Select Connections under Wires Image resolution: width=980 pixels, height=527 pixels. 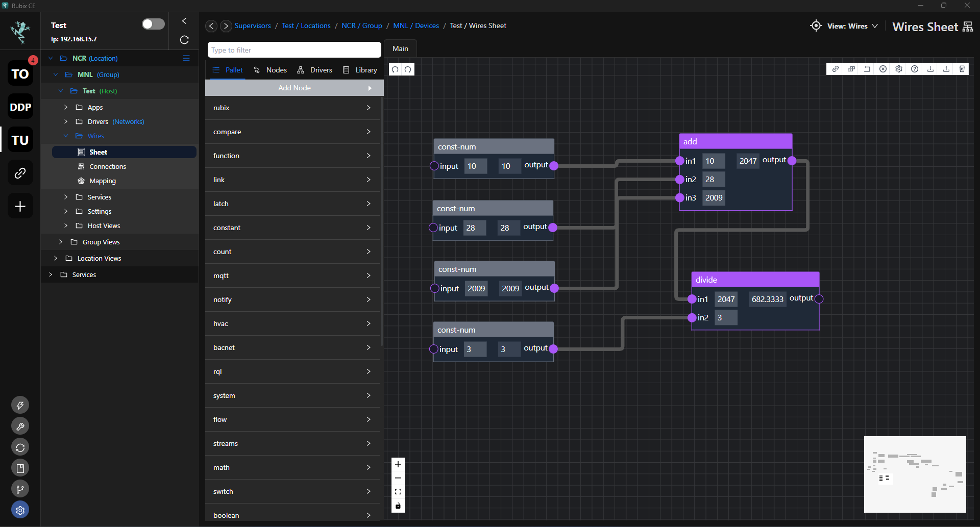(107, 166)
